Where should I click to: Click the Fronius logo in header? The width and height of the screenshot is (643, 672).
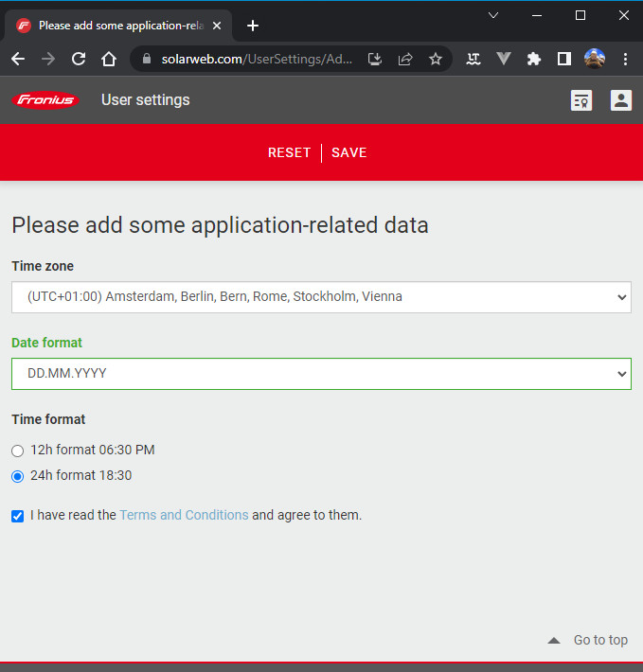pyautogui.click(x=45, y=100)
